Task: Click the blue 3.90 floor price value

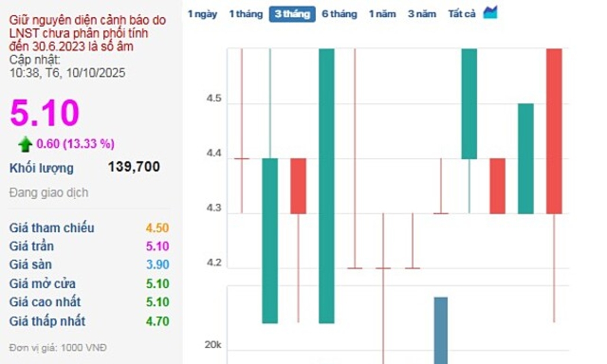Action: tap(157, 265)
